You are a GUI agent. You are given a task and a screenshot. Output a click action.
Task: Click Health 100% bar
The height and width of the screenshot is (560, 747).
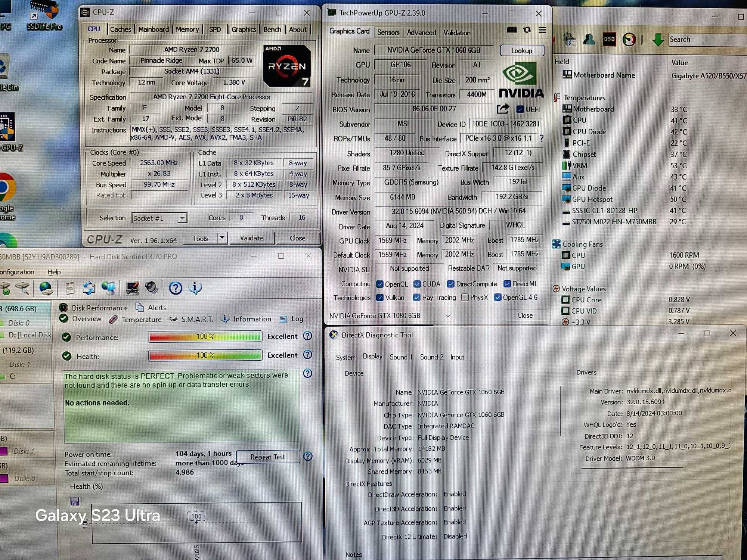pyautogui.click(x=205, y=355)
